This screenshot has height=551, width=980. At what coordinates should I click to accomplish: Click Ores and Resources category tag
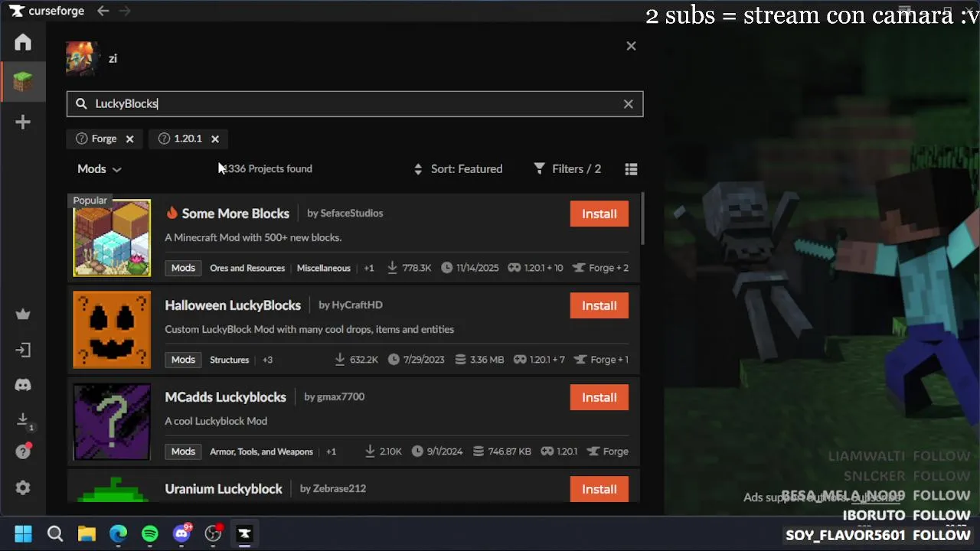(x=247, y=268)
